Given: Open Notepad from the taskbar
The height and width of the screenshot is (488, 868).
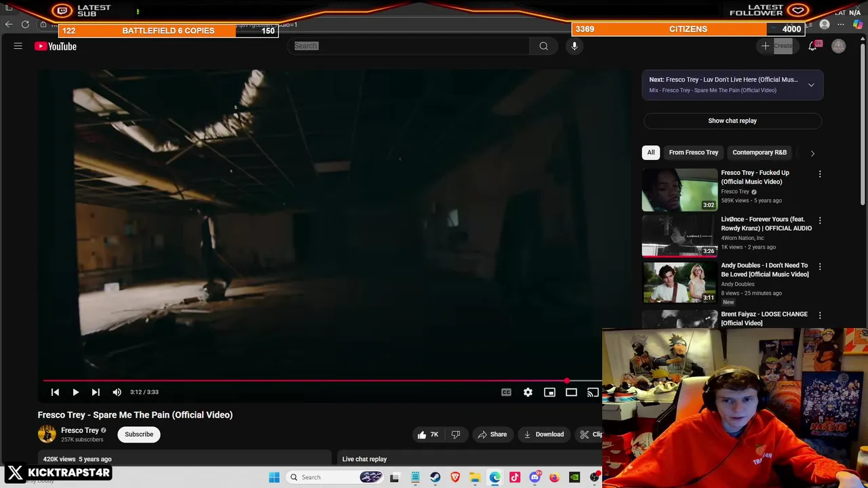Looking at the screenshot, I should pos(415,477).
